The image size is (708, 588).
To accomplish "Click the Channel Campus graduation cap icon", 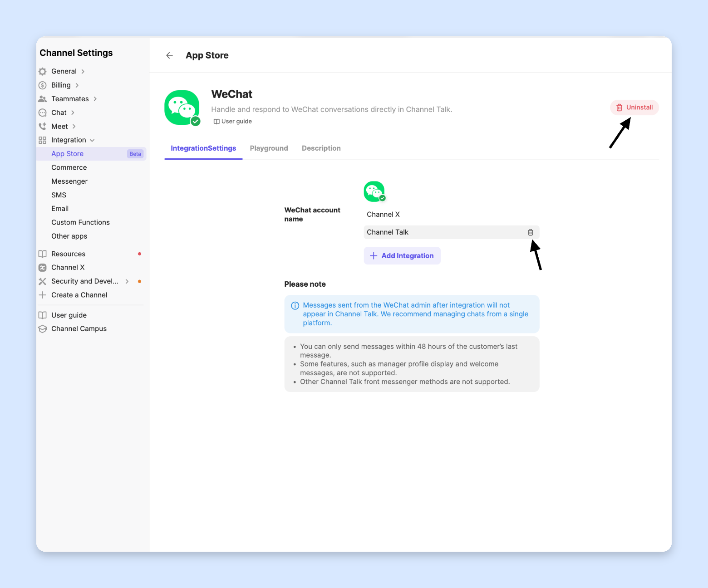I will [43, 329].
